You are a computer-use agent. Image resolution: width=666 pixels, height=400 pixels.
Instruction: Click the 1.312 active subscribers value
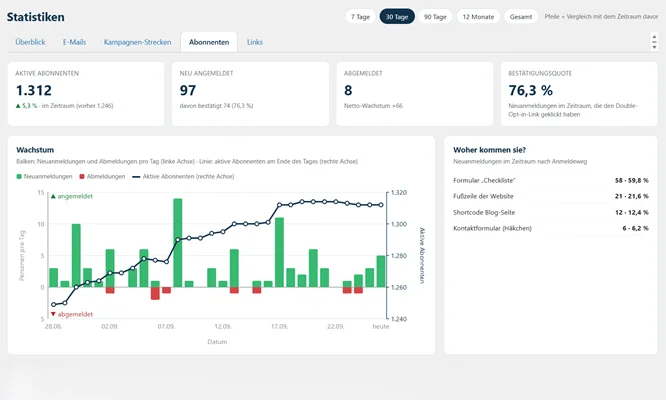tap(34, 90)
